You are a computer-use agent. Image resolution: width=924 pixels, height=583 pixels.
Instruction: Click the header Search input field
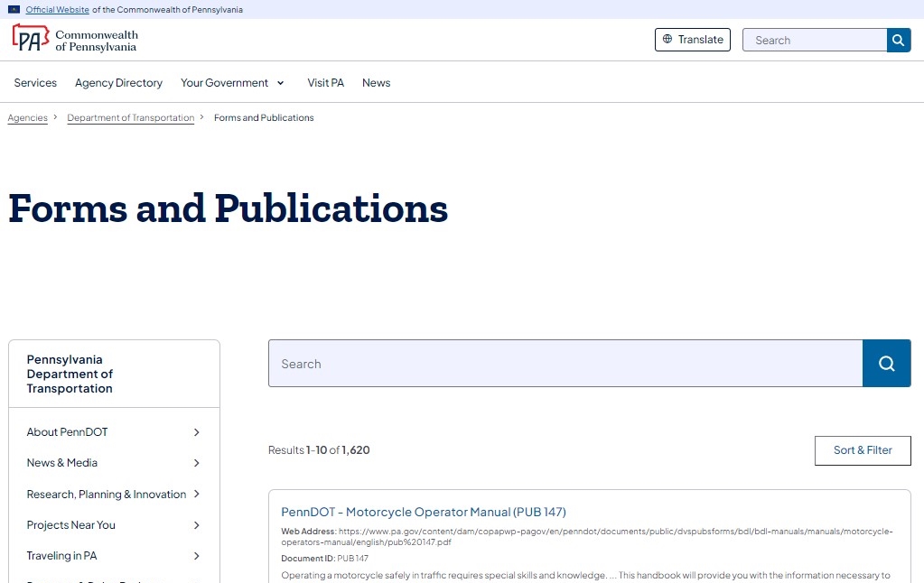pos(815,40)
